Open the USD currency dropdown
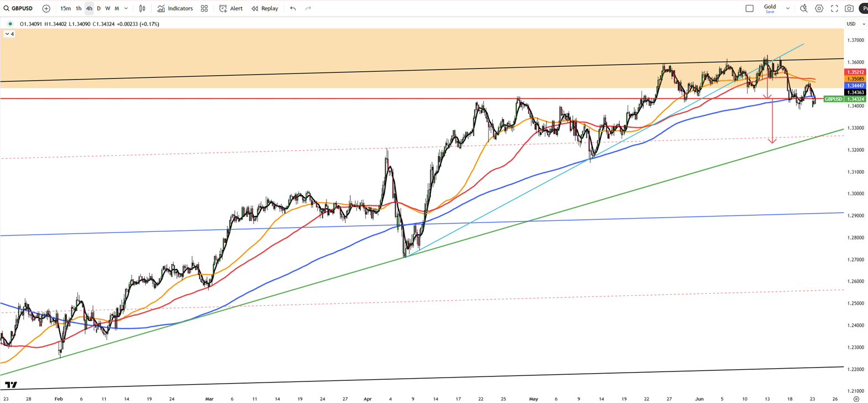This screenshot has width=868, height=403. [x=856, y=24]
